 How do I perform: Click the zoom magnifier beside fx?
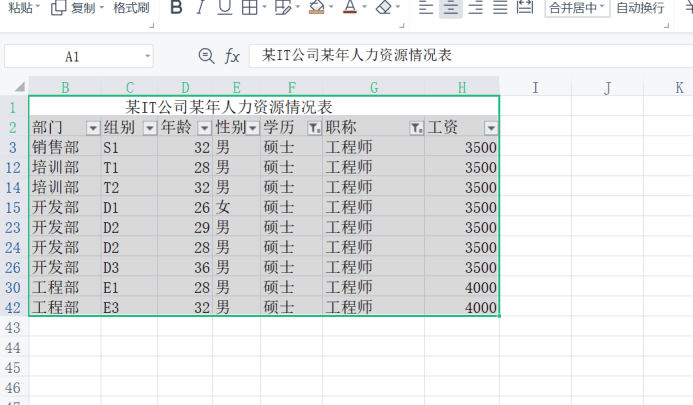206,56
